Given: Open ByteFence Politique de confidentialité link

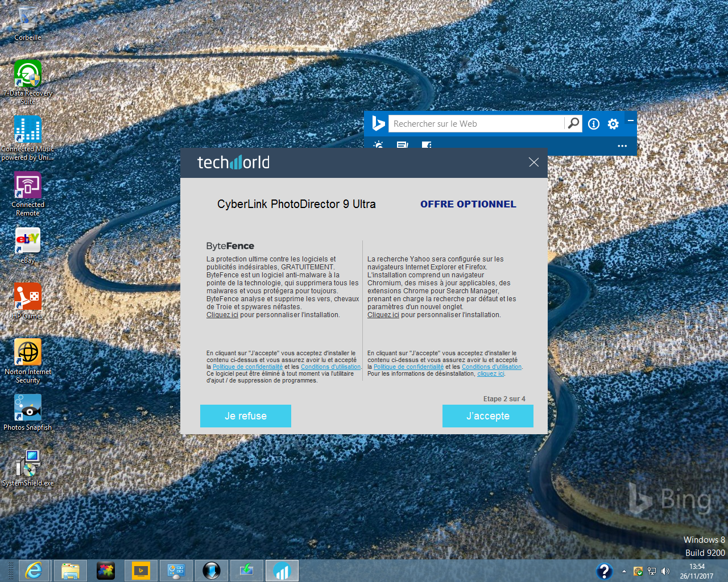Looking at the screenshot, I should [247, 367].
